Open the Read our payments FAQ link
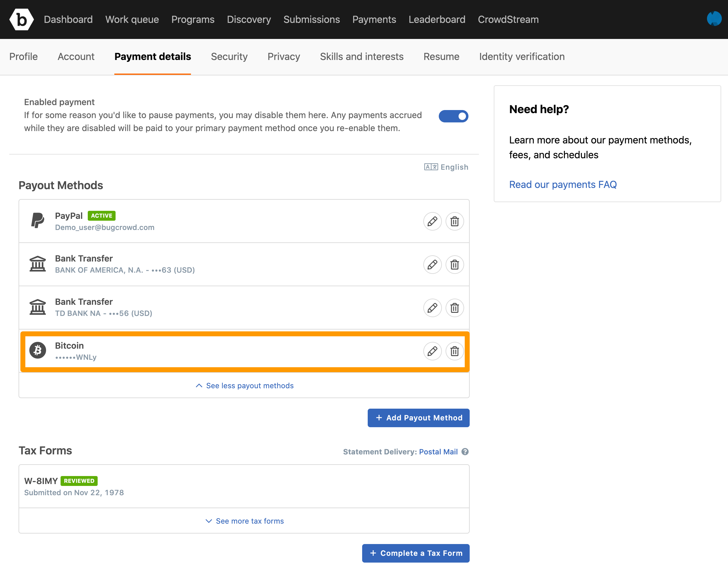This screenshot has height=570, width=728. (x=563, y=184)
